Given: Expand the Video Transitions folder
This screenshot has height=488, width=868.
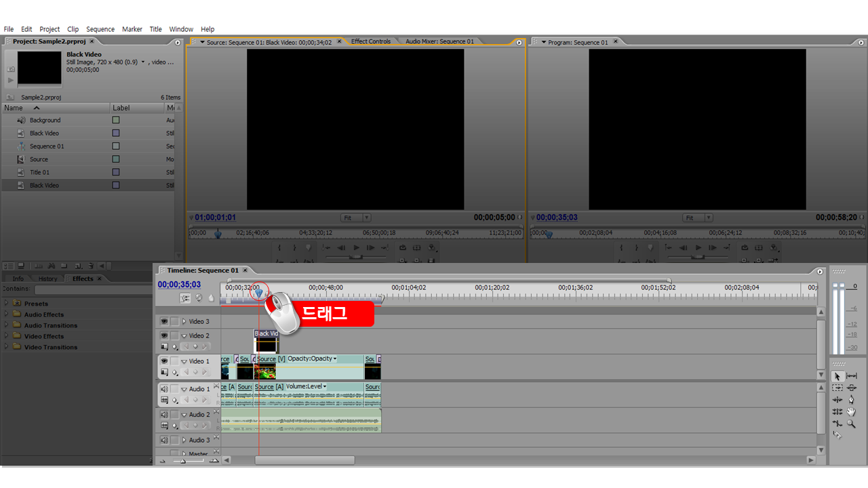Looking at the screenshot, I should pyautogui.click(x=7, y=346).
